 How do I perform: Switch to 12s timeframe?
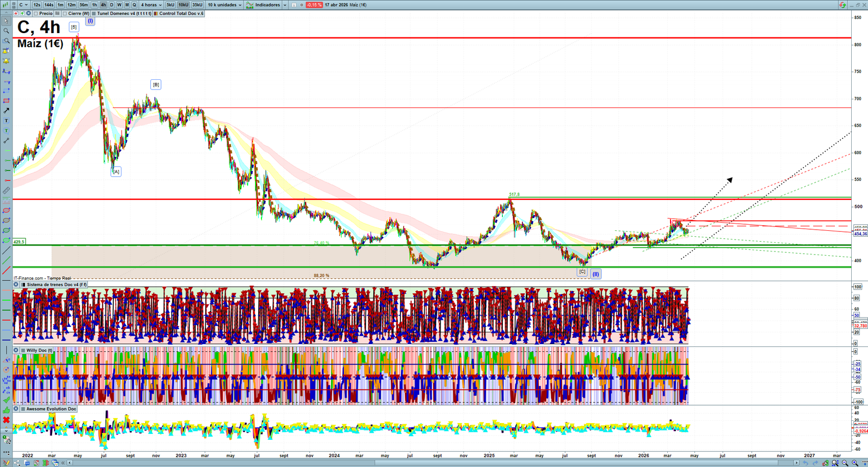click(x=36, y=5)
